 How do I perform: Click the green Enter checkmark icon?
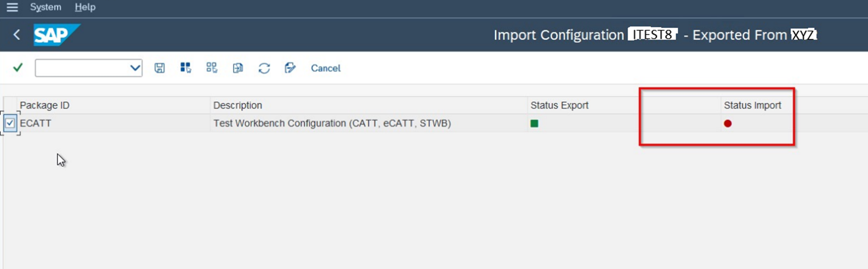(18, 68)
